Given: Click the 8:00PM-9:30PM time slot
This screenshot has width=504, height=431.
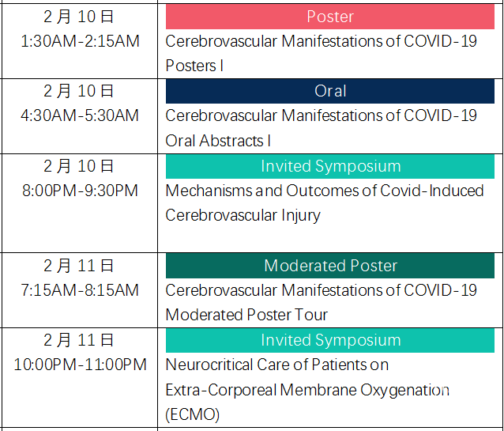Looking at the screenshot, I should [x=80, y=191].
